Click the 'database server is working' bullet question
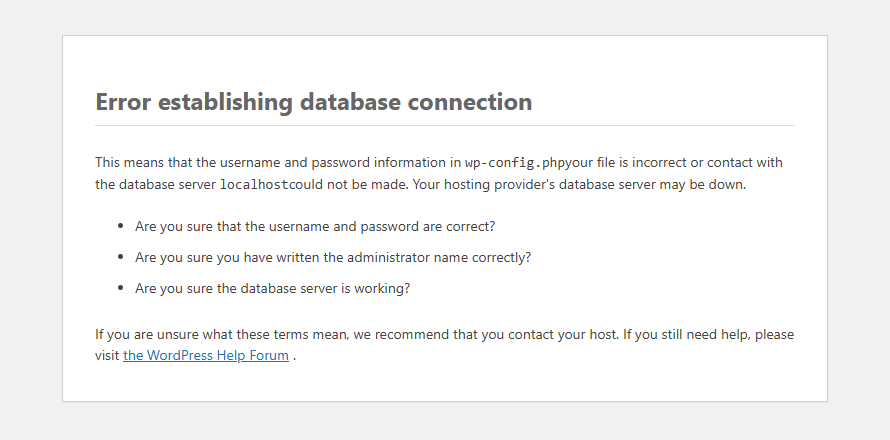The height and width of the screenshot is (440, 890). (273, 288)
